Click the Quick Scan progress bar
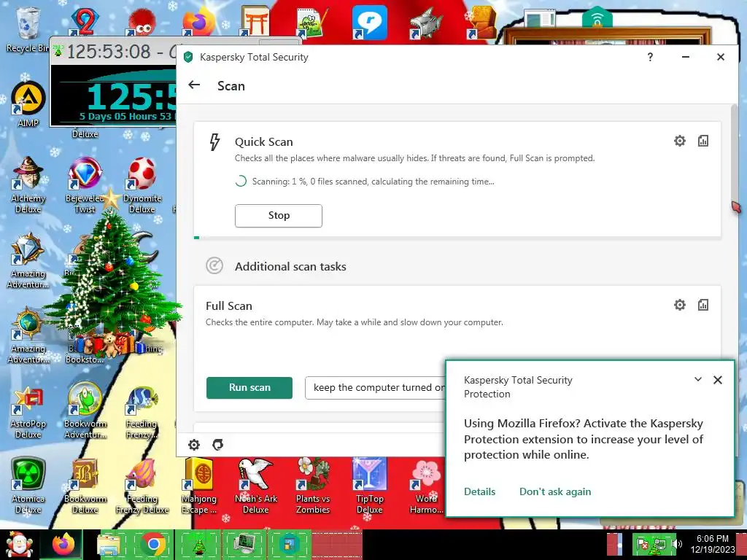 click(x=457, y=238)
